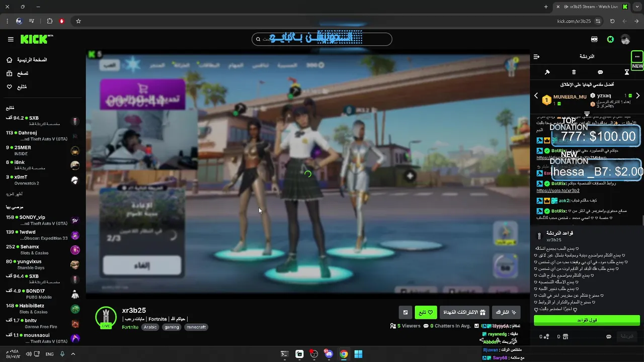Select gifter yzxaq

click(x=604, y=96)
